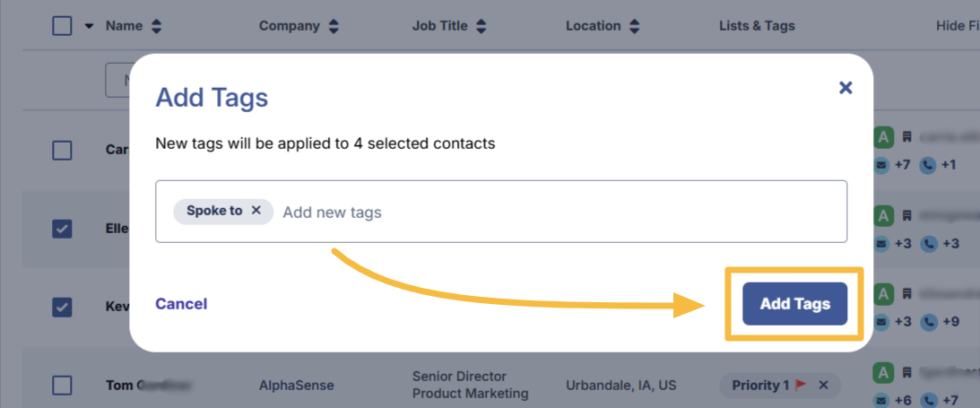Click the email icon with +6
This screenshot has height=408, width=980.
(x=880, y=400)
